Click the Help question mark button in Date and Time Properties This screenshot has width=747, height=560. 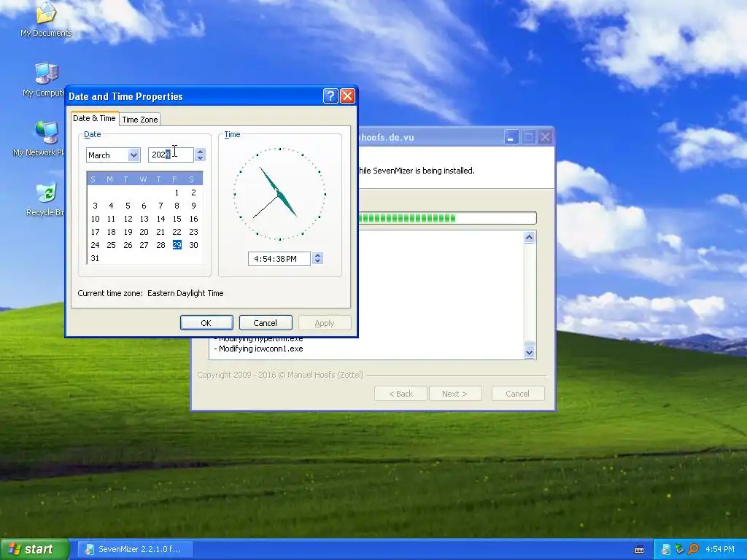330,96
